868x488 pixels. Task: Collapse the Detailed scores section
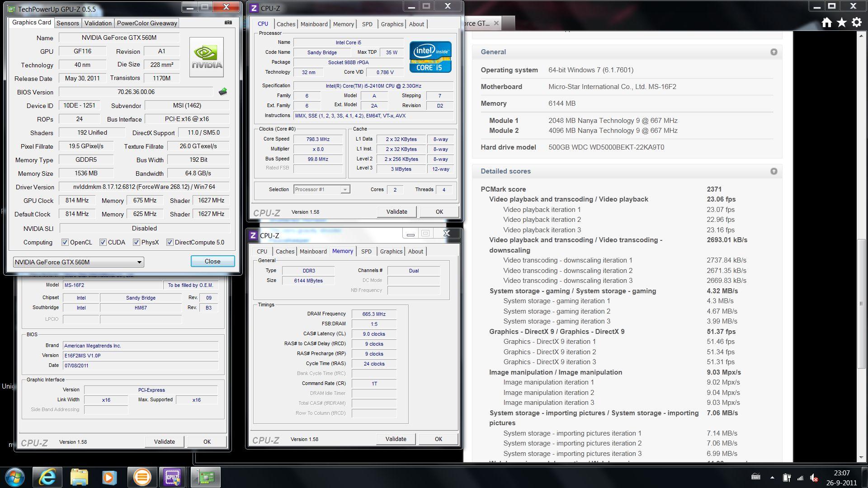[x=774, y=171]
